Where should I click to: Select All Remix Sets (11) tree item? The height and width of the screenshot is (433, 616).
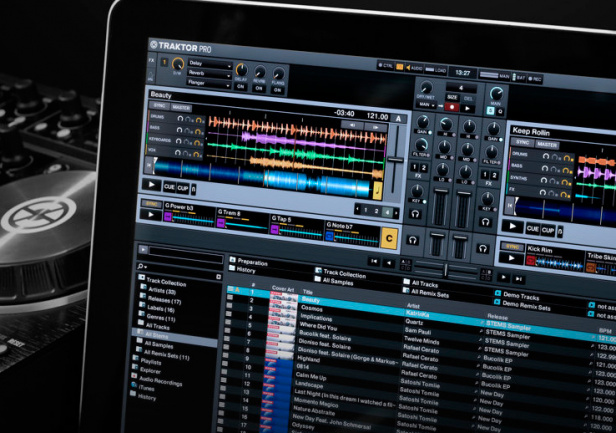(x=167, y=355)
